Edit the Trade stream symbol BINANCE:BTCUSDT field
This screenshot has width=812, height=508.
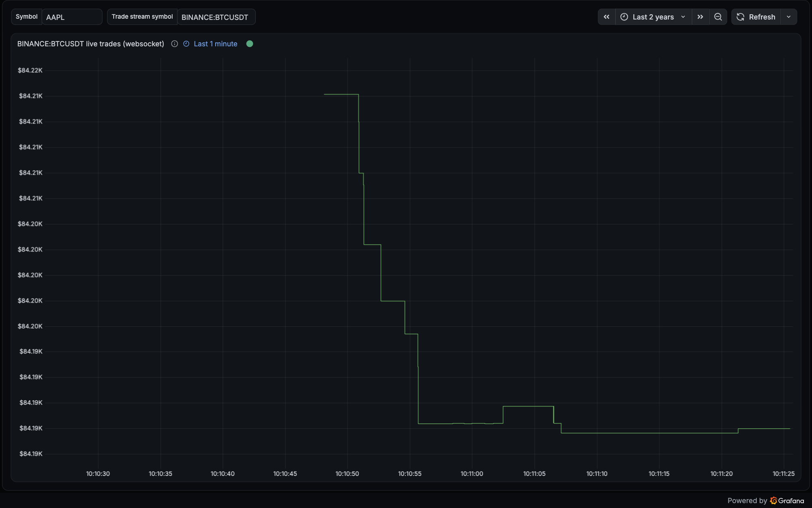tap(216, 17)
